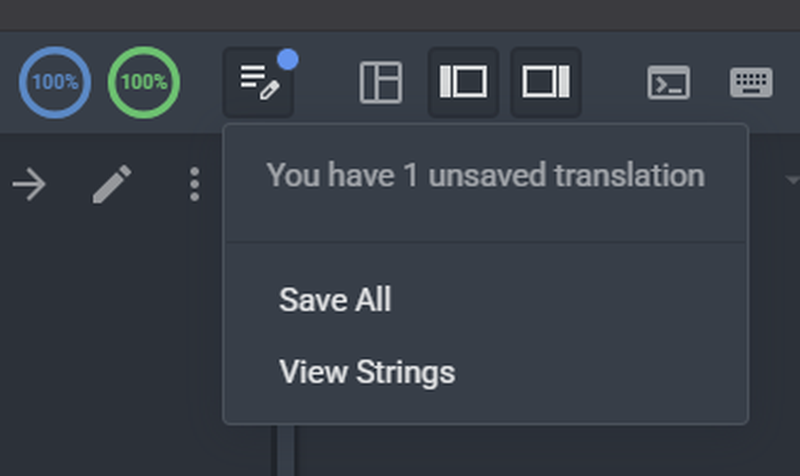Click the vertical panel divider below the popup
The width and height of the screenshot is (800, 476).
click(x=286, y=450)
